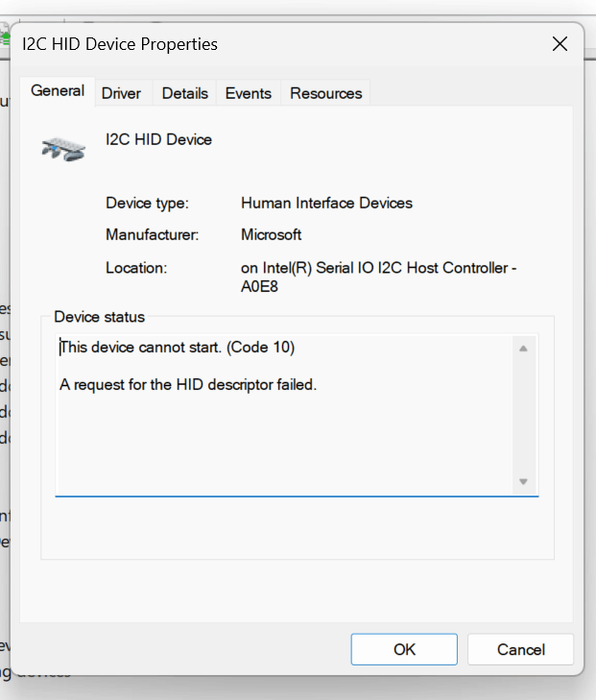The width and height of the screenshot is (596, 700).
Task: Click the Intel Serial IO I2C location text
Action: click(x=379, y=277)
